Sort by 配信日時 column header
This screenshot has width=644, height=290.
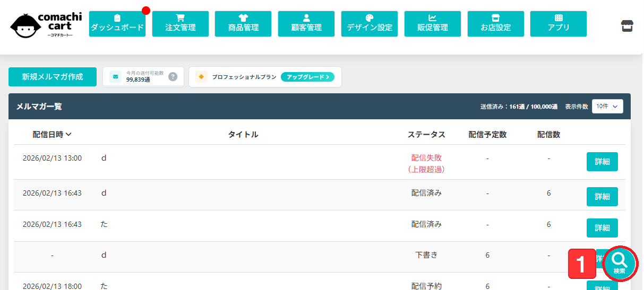pos(52,135)
